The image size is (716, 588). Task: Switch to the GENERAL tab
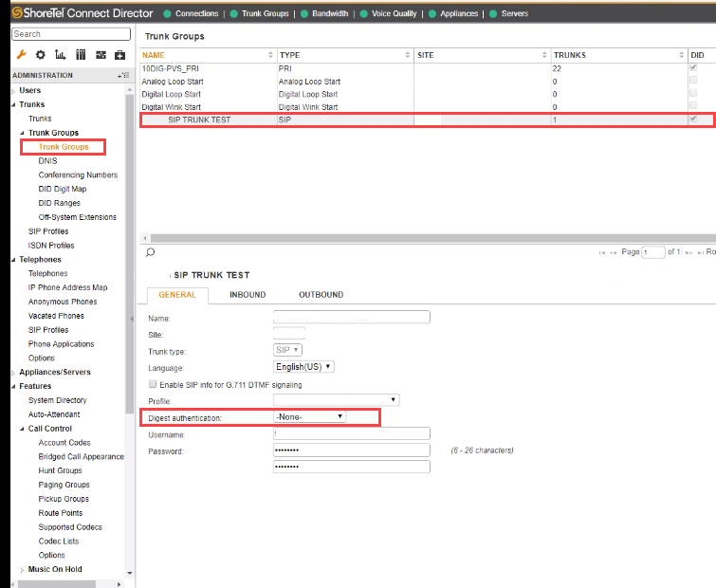pos(177,295)
